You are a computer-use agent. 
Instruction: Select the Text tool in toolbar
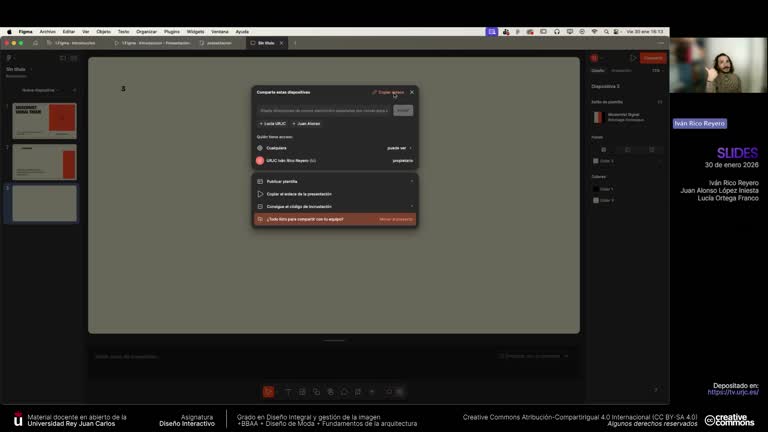pos(288,392)
